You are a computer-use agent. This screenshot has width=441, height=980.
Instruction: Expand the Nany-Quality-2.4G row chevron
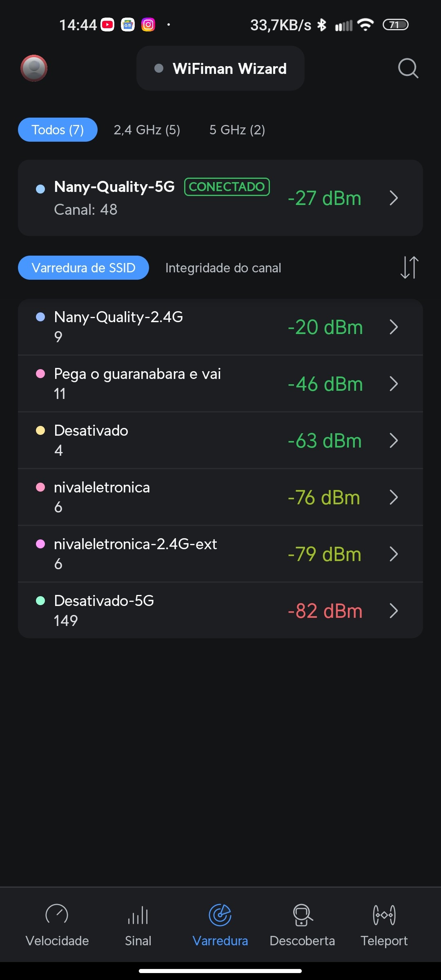pos(394,327)
